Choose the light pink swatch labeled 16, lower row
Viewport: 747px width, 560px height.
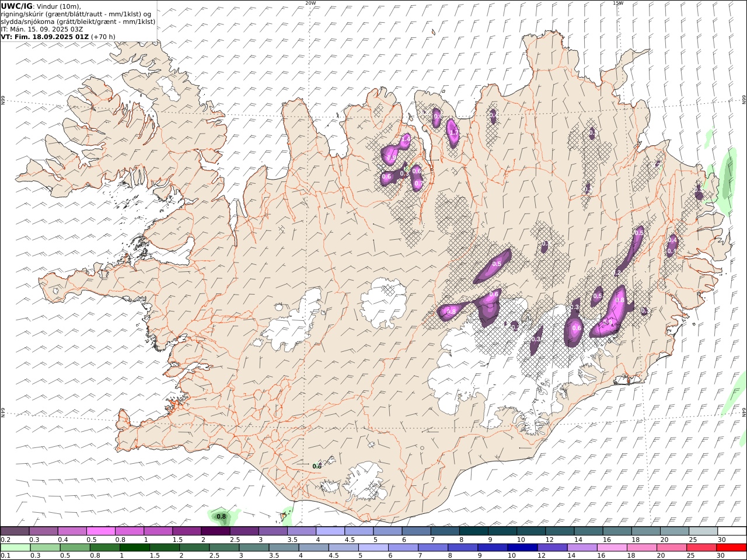611,548
